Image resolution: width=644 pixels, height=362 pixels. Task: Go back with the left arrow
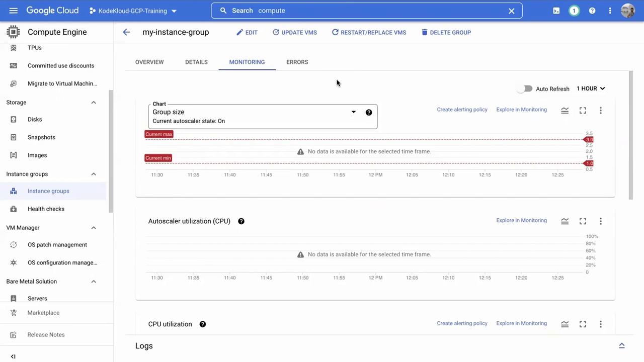pos(126,32)
